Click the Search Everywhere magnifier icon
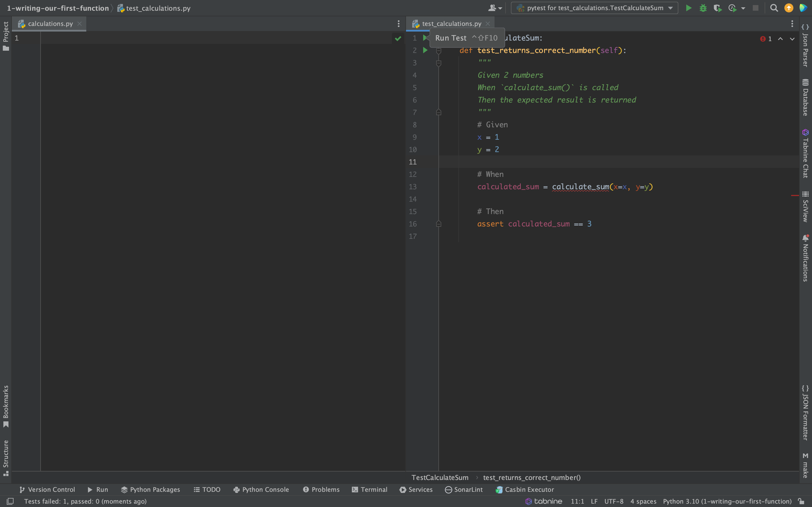Image resolution: width=812 pixels, height=507 pixels. (x=774, y=8)
